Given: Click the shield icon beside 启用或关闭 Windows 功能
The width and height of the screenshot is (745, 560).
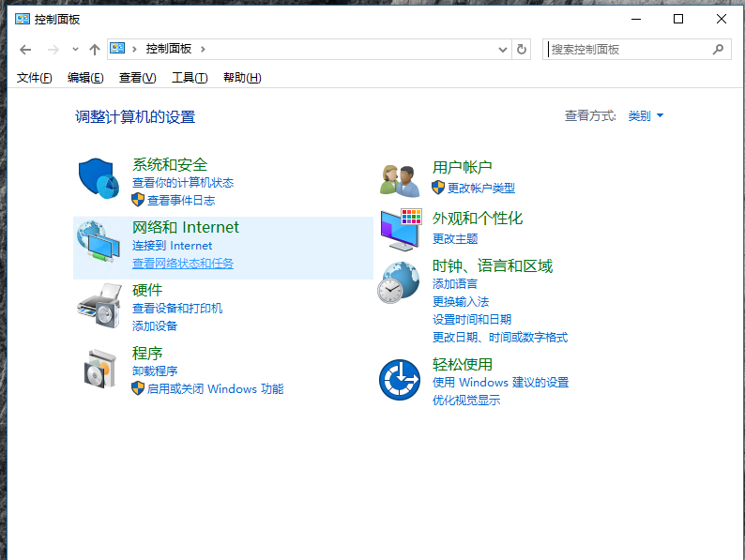Looking at the screenshot, I should tap(138, 388).
